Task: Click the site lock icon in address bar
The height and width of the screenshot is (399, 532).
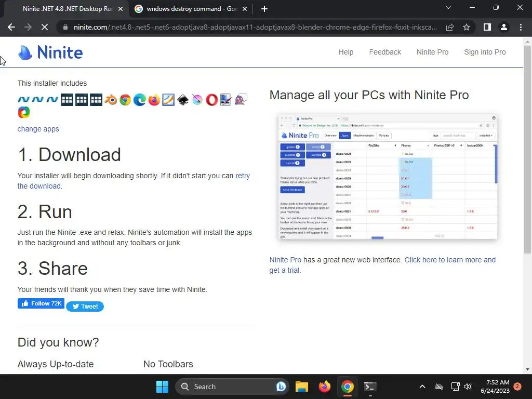Action: (65, 27)
